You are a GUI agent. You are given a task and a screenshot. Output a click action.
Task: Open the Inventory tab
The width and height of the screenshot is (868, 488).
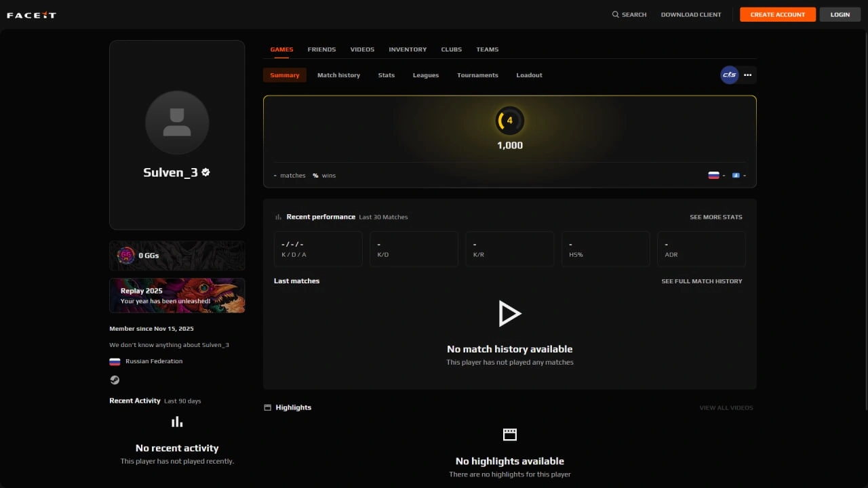coord(408,49)
